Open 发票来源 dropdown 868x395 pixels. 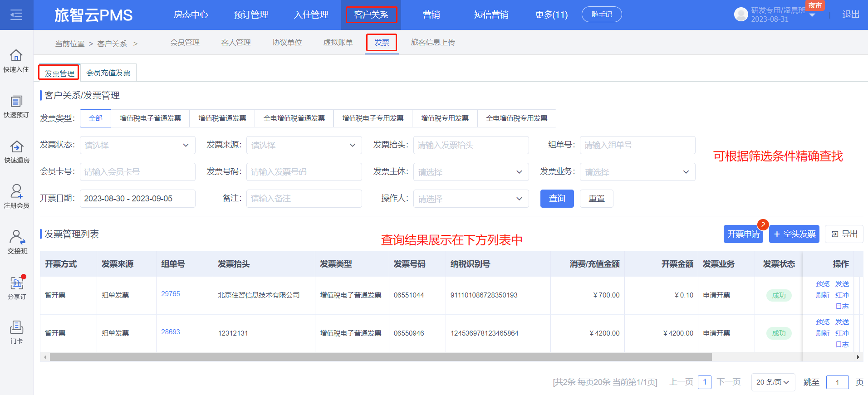[x=304, y=145]
